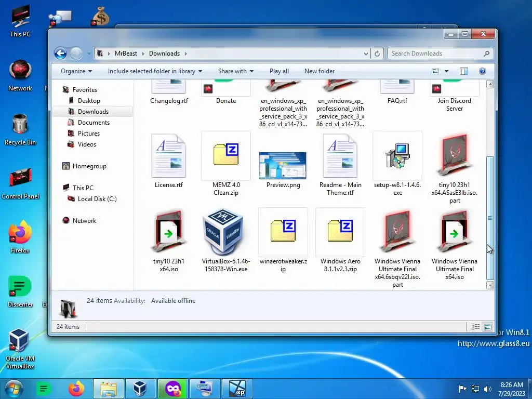Open the MEMZ 4.0 Clean.zip file icon
Image resolution: width=532 pixels, height=399 pixels.
(x=226, y=155)
